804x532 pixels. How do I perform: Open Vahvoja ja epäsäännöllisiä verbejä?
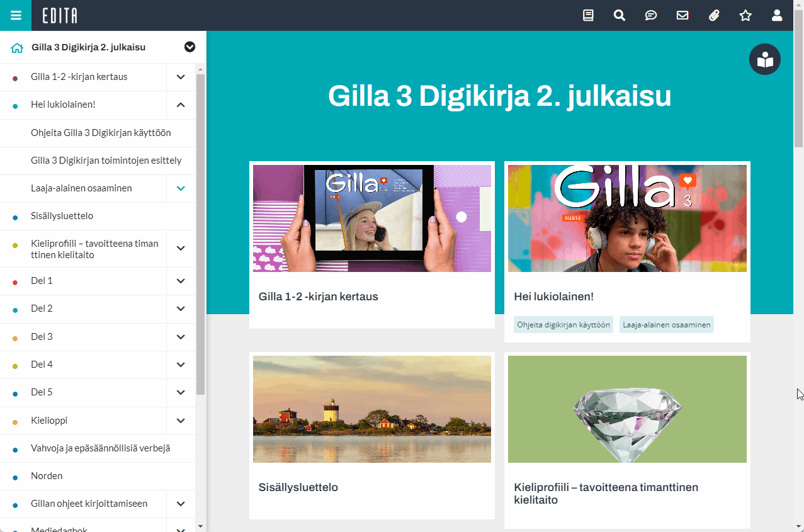point(101,448)
